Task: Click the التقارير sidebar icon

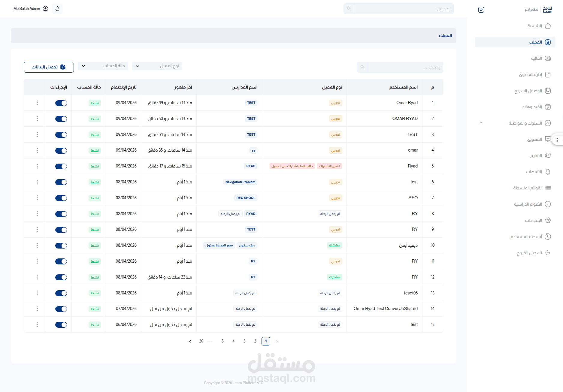Action: coord(548,155)
